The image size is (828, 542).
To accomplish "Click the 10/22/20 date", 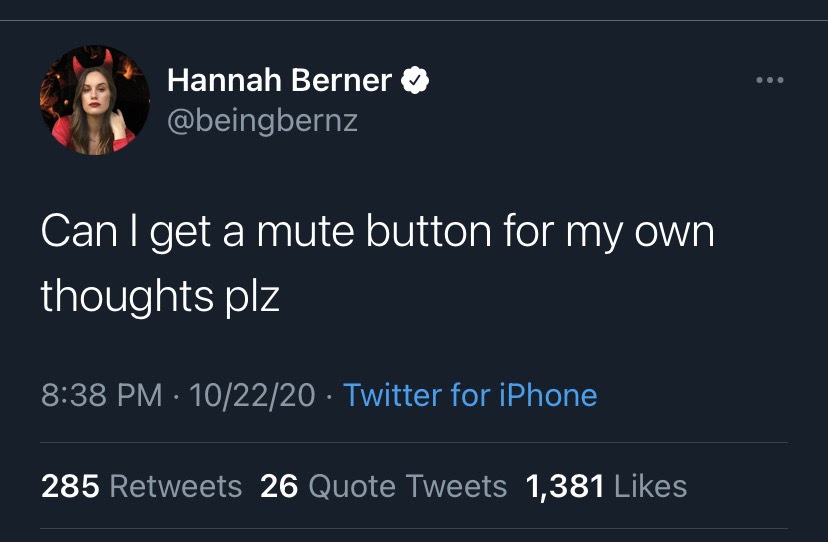I will [252, 395].
